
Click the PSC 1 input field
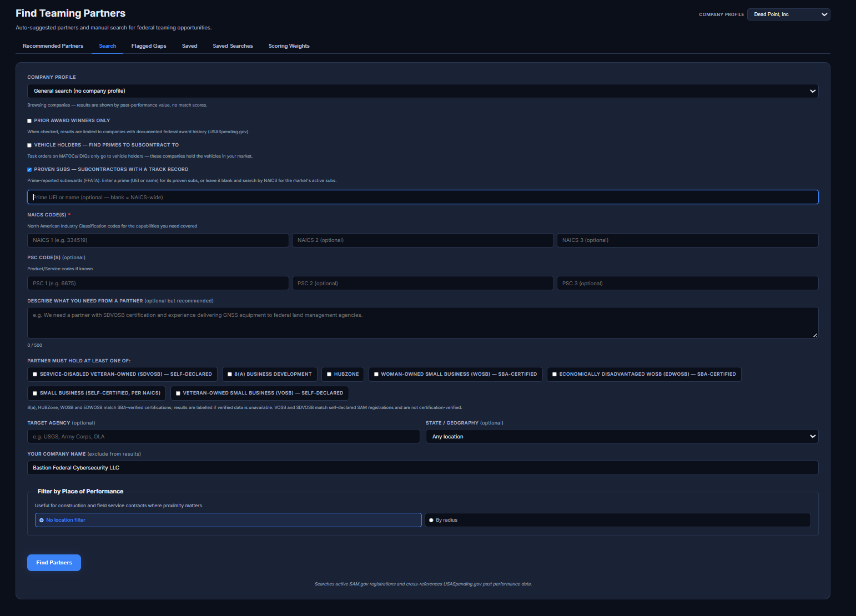pyautogui.click(x=158, y=283)
